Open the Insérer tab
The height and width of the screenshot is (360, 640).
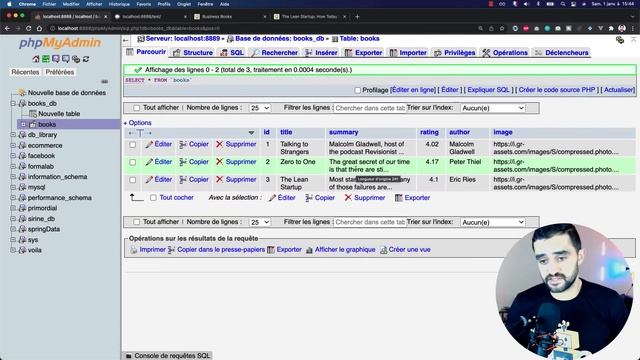tap(321, 53)
